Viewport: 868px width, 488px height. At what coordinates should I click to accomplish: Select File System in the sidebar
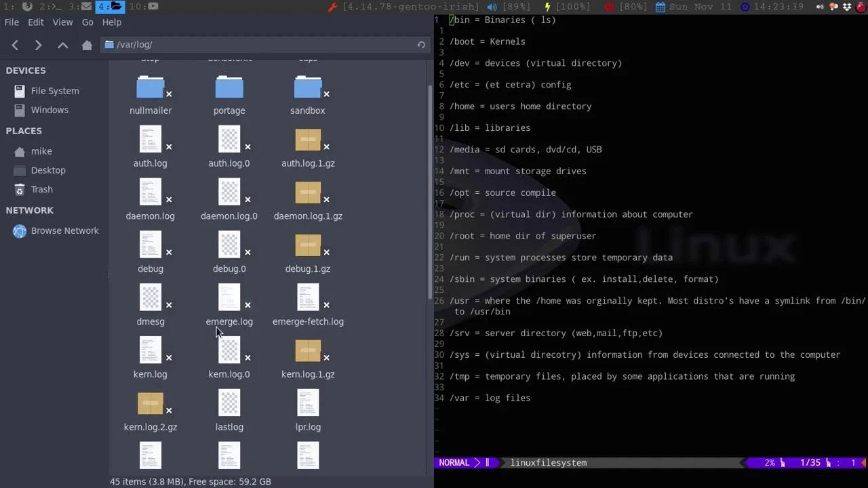click(54, 91)
